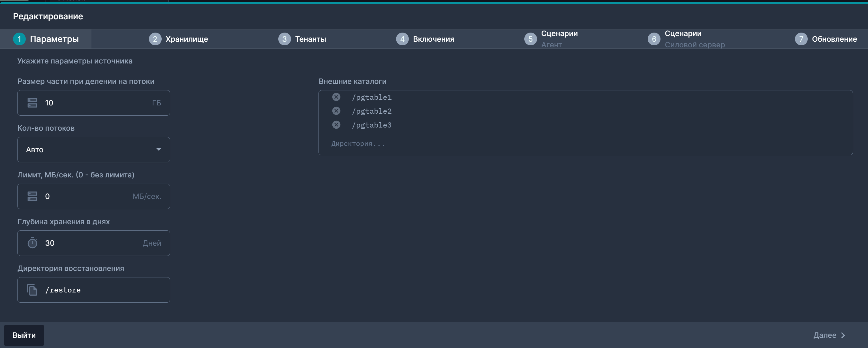Click the storage icon in limit field

32,196
